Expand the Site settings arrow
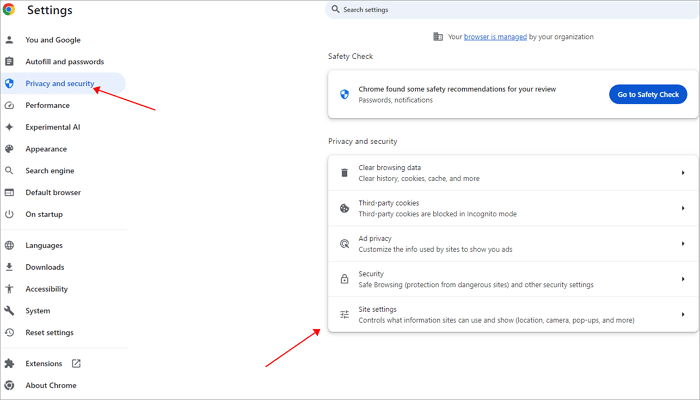 pyautogui.click(x=683, y=315)
